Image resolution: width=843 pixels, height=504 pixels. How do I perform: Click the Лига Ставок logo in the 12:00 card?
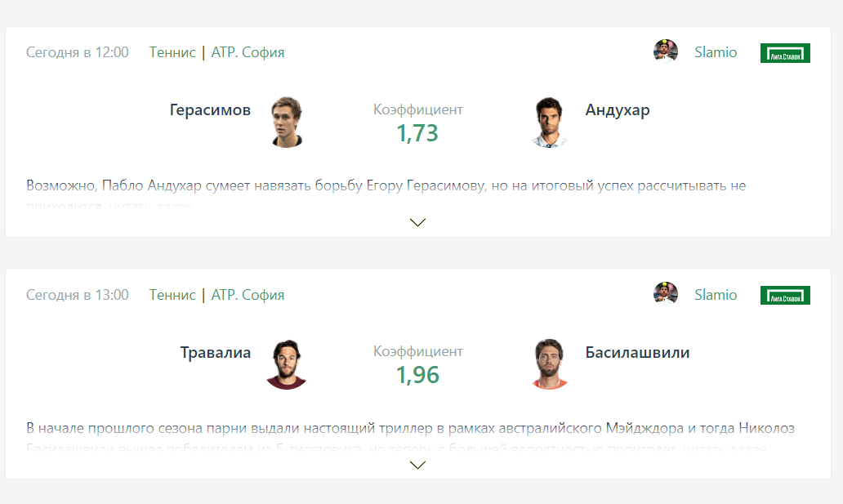pos(785,53)
